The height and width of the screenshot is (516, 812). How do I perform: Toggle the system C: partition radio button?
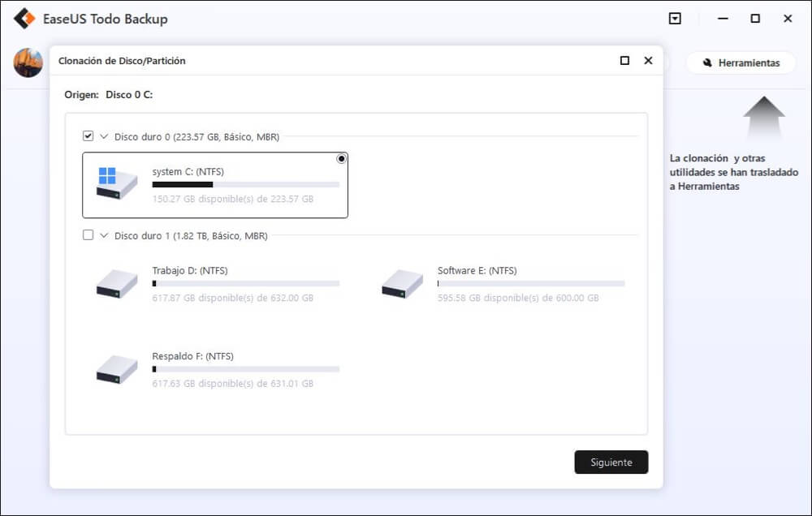coord(341,159)
